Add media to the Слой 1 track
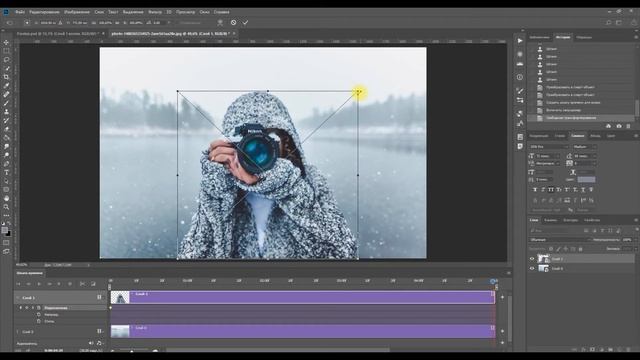Screen dimensions: 640x360 [x=502, y=297]
